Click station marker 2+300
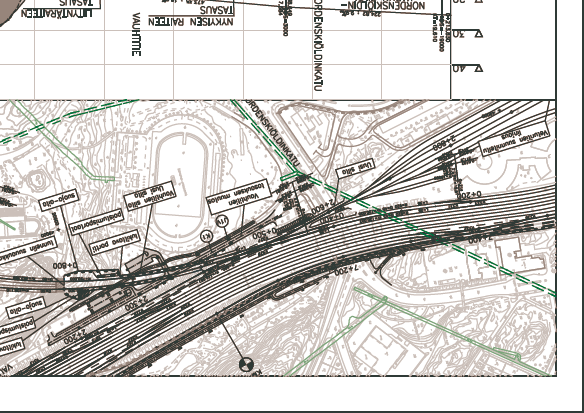The image size is (584, 413). 136,303
